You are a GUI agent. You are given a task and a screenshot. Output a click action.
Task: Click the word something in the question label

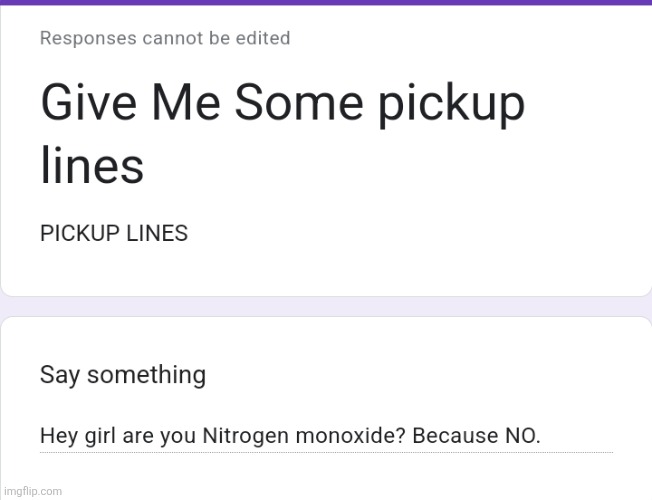pos(146,375)
